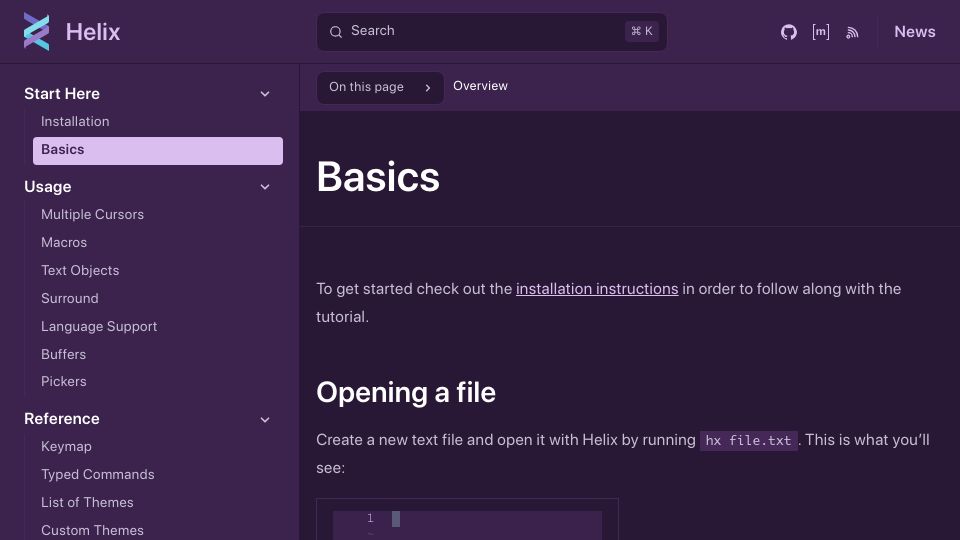Image resolution: width=960 pixels, height=540 pixels.
Task: Open the News page
Action: (915, 32)
